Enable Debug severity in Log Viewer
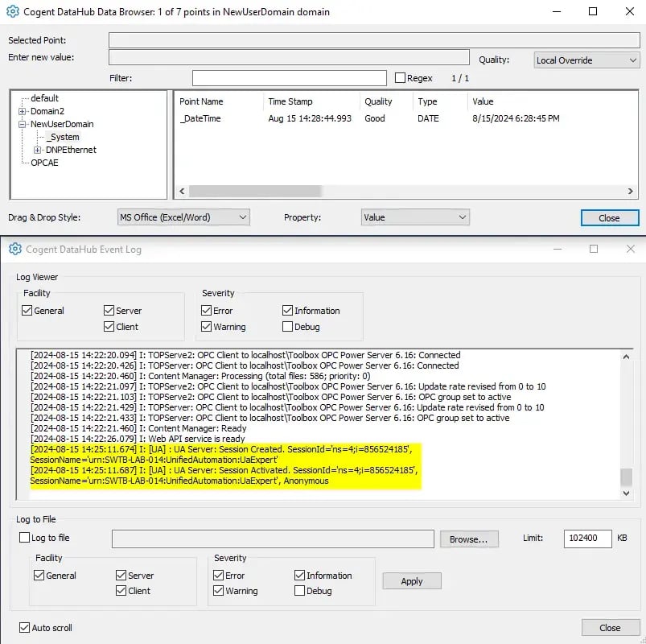646x644 pixels. [x=286, y=327]
